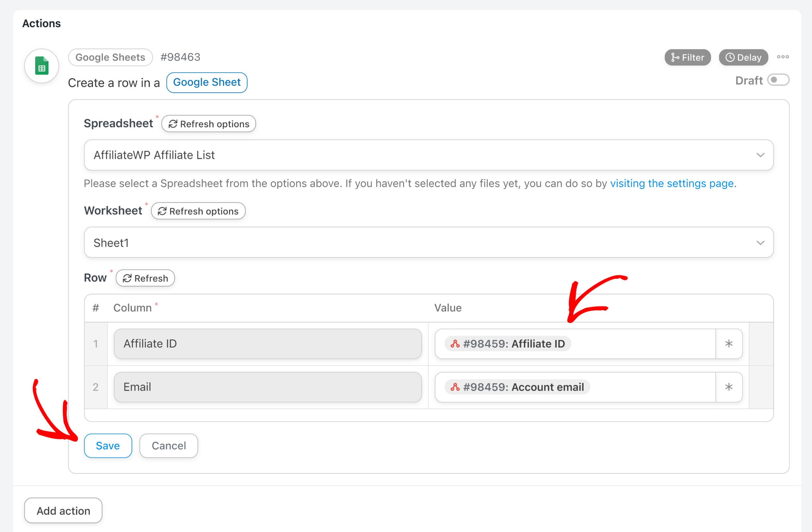The image size is (812, 532).
Task: Click the Email column field
Action: [x=268, y=387]
